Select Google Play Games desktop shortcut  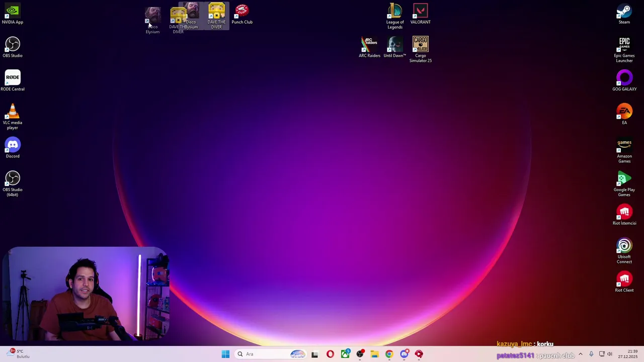click(624, 184)
